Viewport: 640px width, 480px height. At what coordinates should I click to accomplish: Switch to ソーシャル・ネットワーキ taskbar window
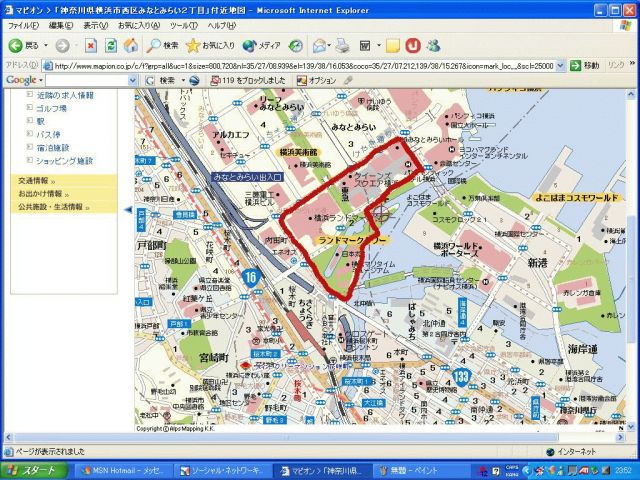click(x=223, y=471)
